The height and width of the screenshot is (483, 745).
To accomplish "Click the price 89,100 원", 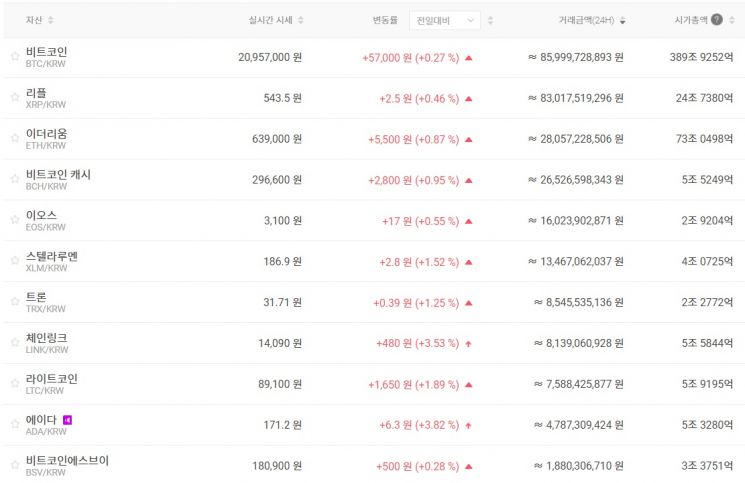I will point(280,384).
